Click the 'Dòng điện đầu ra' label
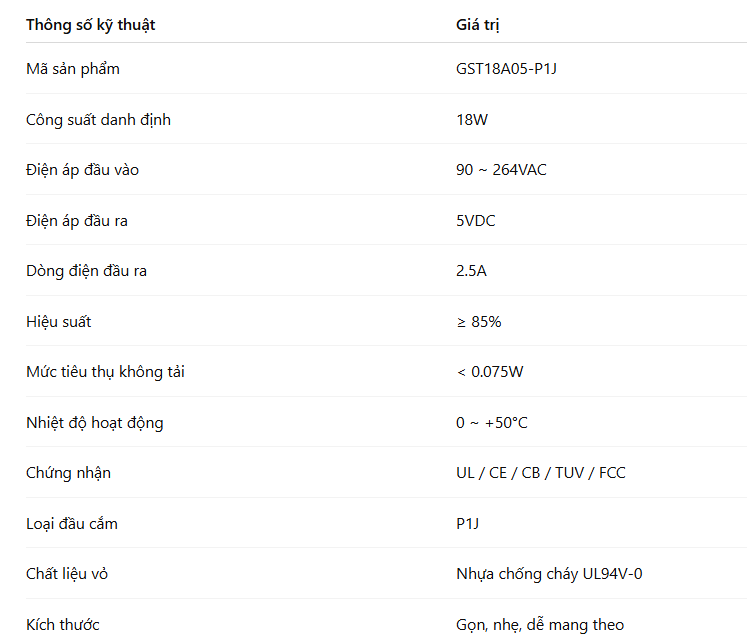The height and width of the screenshot is (640, 747). coord(87,271)
